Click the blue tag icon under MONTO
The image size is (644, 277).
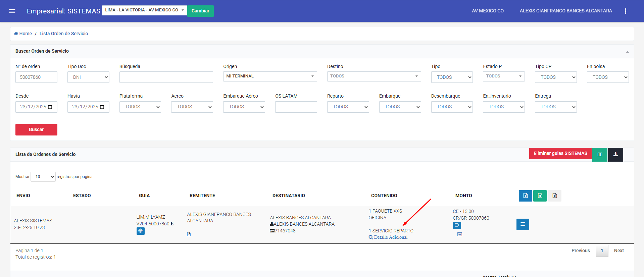pyautogui.click(x=457, y=225)
